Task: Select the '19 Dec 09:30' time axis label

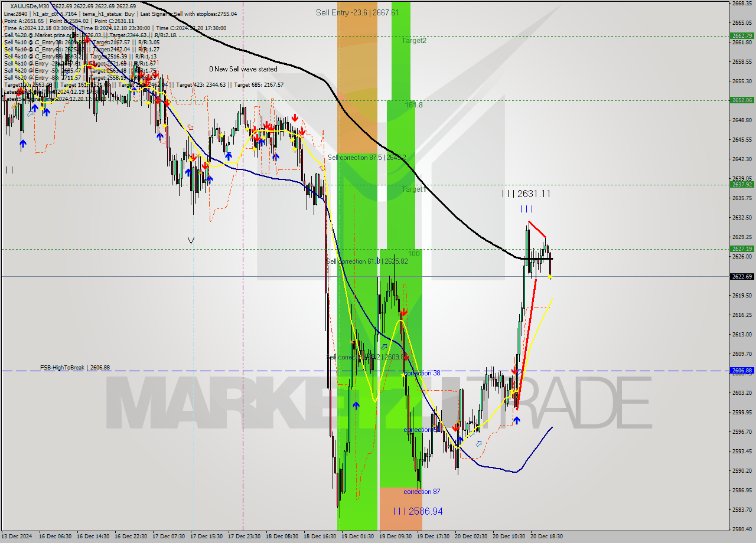Action: [x=396, y=537]
